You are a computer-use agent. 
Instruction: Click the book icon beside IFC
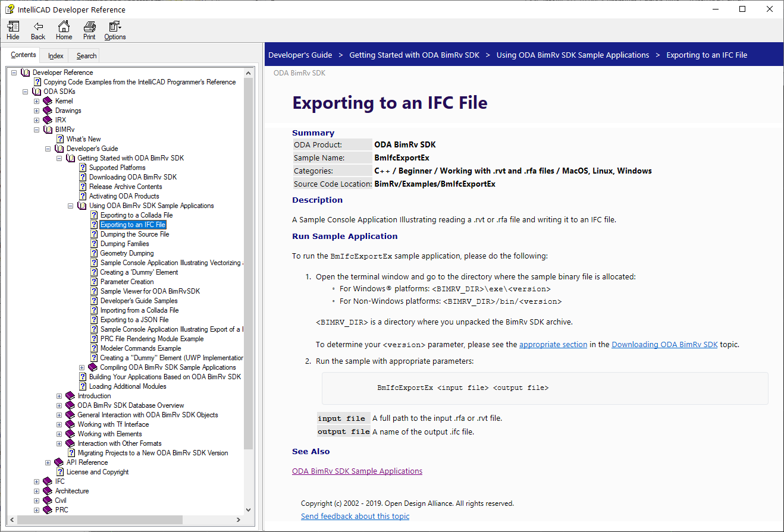click(x=48, y=481)
